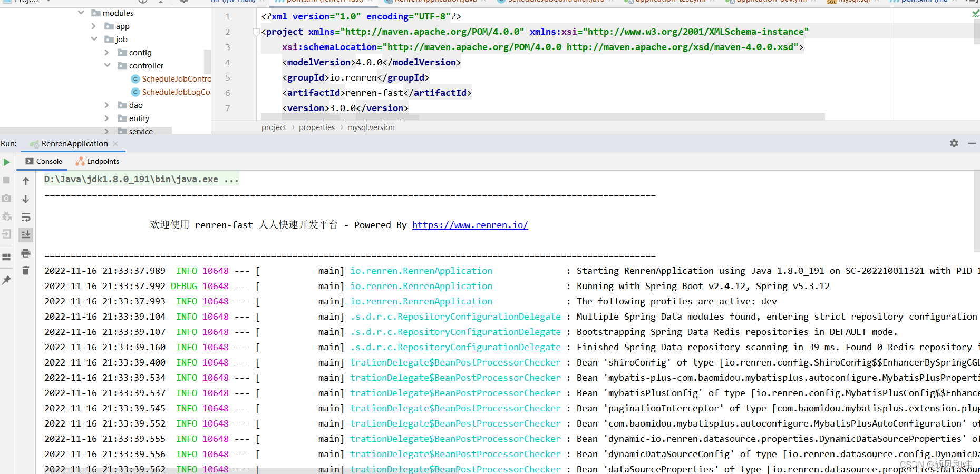The width and height of the screenshot is (980, 474).
Task: Click the Exit icon in Run toolbar
Action: (7, 234)
